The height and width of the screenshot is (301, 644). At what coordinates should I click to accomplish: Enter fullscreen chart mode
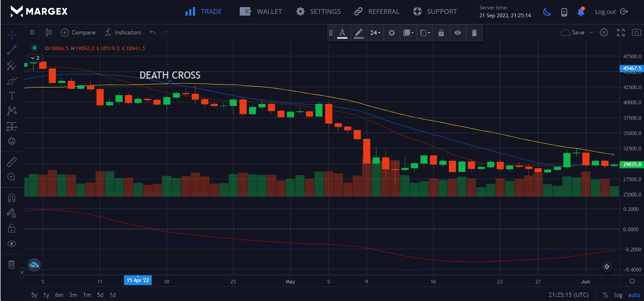click(621, 33)
